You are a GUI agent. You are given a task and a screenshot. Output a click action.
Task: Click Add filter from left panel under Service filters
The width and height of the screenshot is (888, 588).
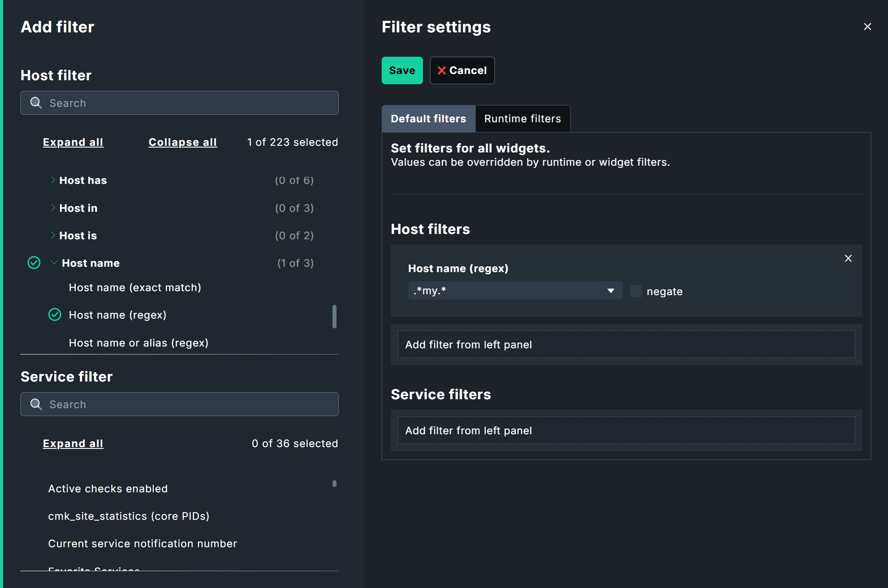point(626,430)
